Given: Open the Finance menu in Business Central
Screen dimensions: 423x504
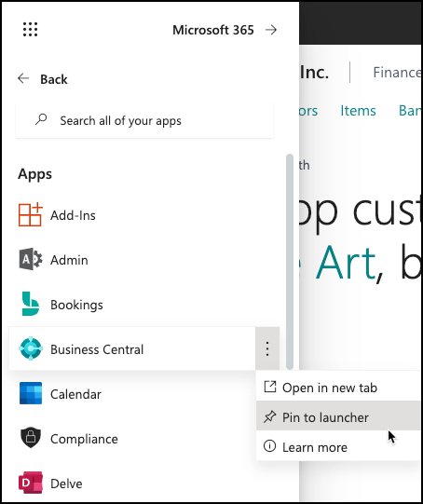Looking at the screenshot, I should 397,73.
